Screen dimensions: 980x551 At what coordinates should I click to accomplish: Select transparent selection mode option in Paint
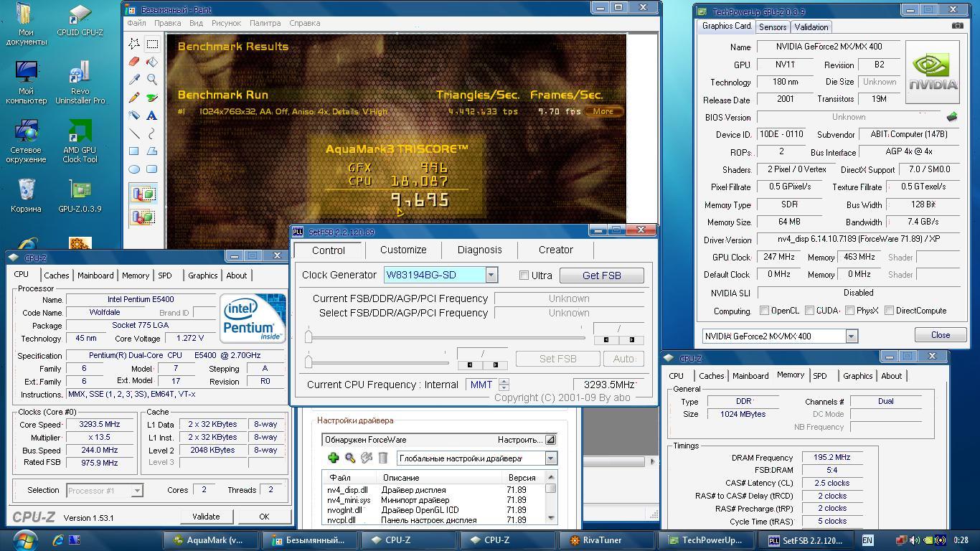143,217
